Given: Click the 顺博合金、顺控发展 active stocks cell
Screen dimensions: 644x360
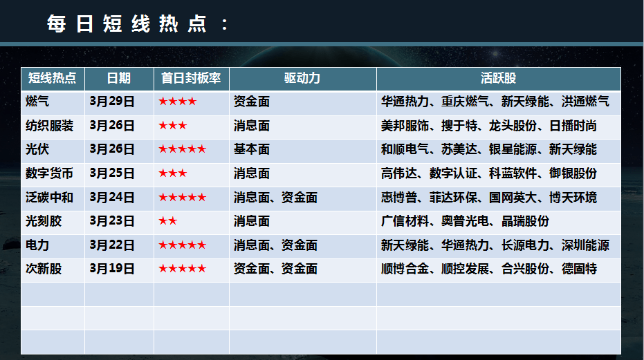Looking at the screenshot, I should click(x=498, y=269).
